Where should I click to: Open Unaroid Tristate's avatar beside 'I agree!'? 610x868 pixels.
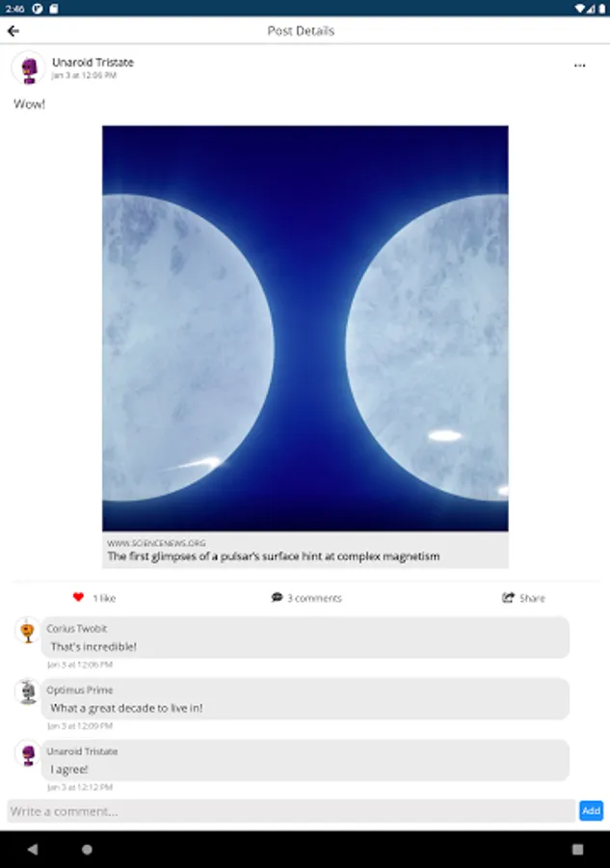tap(28, 753)
